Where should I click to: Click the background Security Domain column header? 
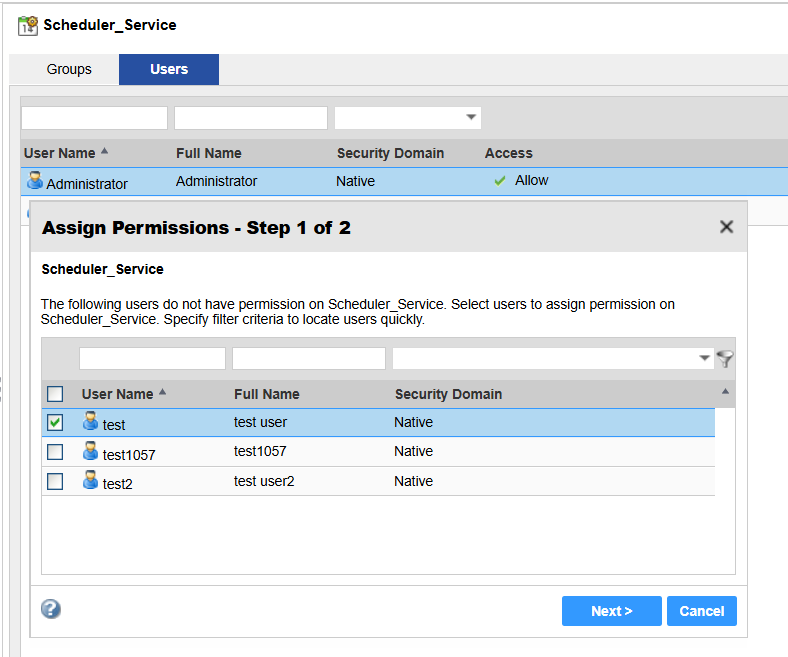tap(390, 153)
